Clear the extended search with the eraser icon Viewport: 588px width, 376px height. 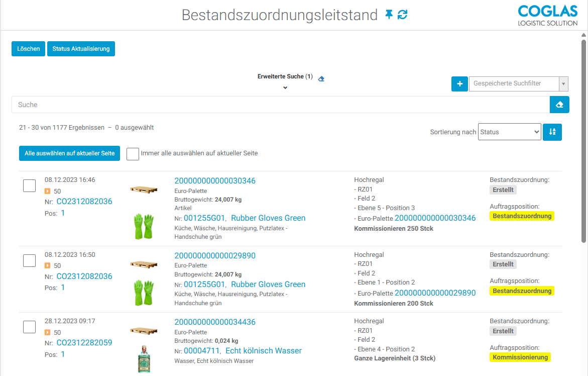(321, 78)
